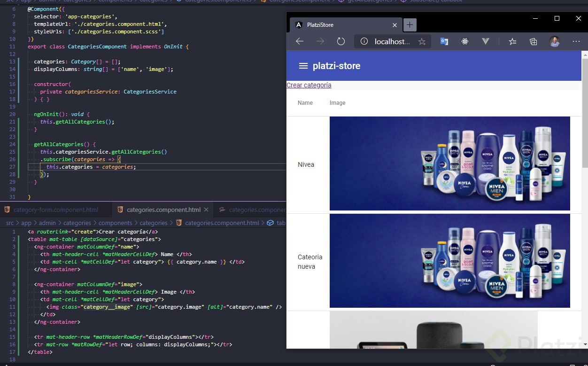
Task: Click the Nivea table cell
Action: point(306,164)
